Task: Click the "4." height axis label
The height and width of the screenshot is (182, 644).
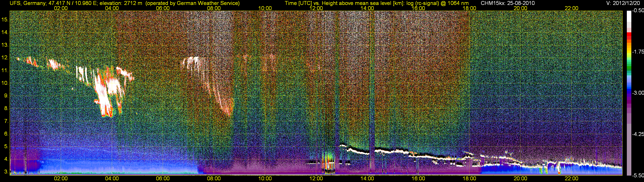Action: tap(6, 159)
